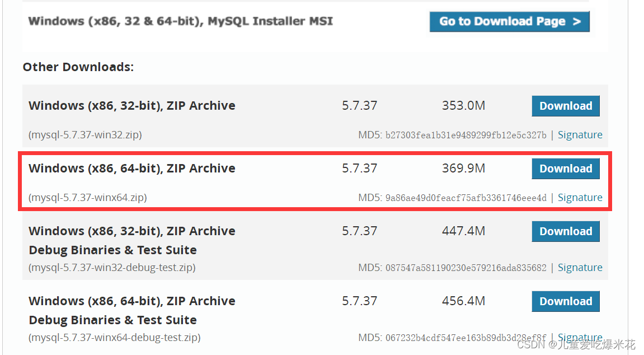Click the MySQL Installer MSI title text

[x=180, y=21]
